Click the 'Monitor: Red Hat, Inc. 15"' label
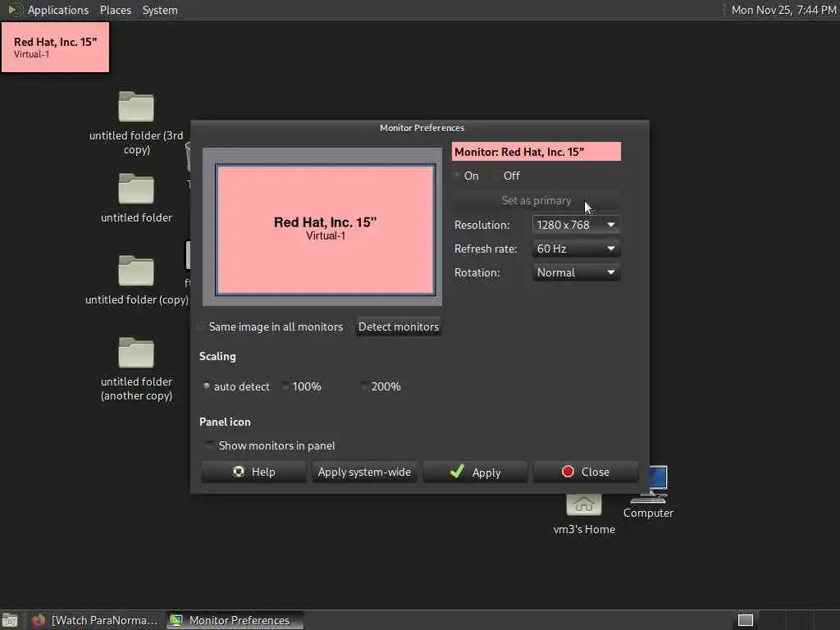Image resolution: width=840 pixels, height=630 pixels. click(536, 152)
